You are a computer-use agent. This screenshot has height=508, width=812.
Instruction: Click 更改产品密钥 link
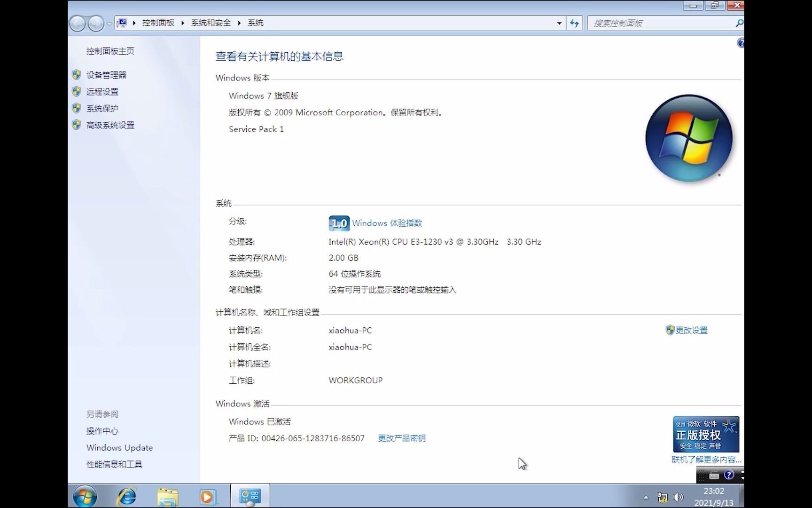402,438
